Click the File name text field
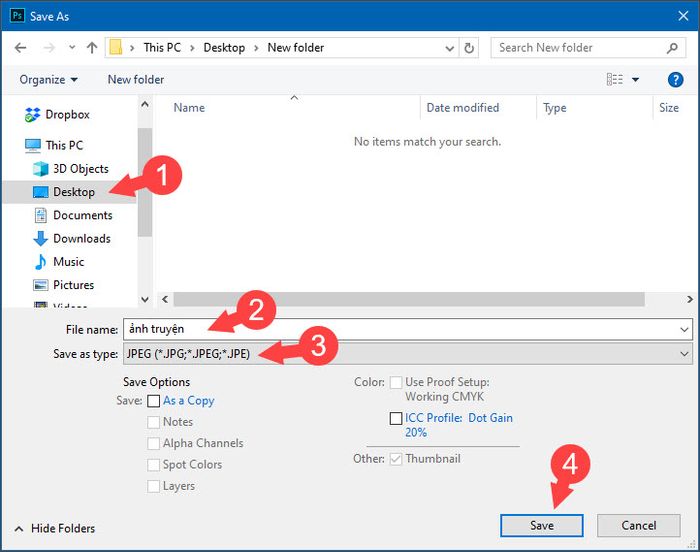This screenshot has height=552, width=700. pos(401,329)
